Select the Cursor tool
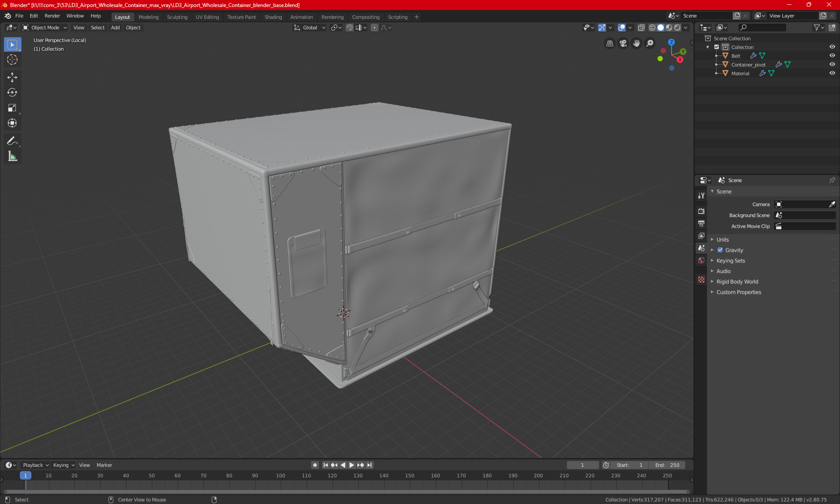Screen dimensions: 840x504 tap(12, 59)
